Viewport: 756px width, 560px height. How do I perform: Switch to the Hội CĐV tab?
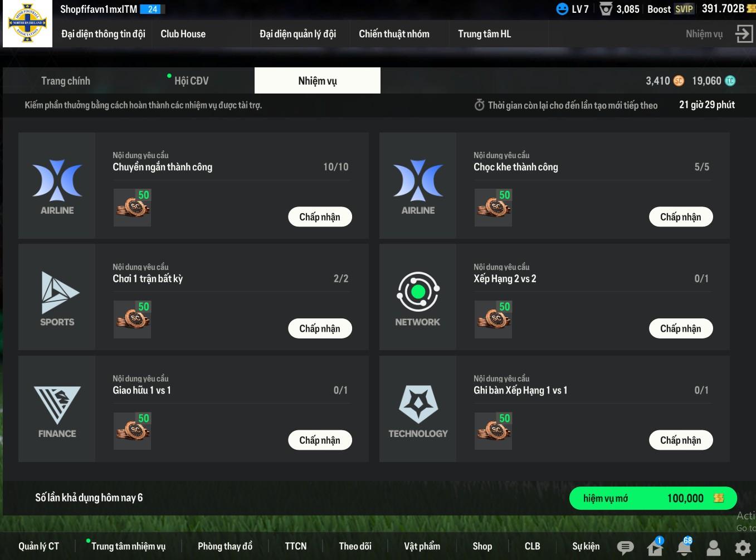click(x=191, y=81)
